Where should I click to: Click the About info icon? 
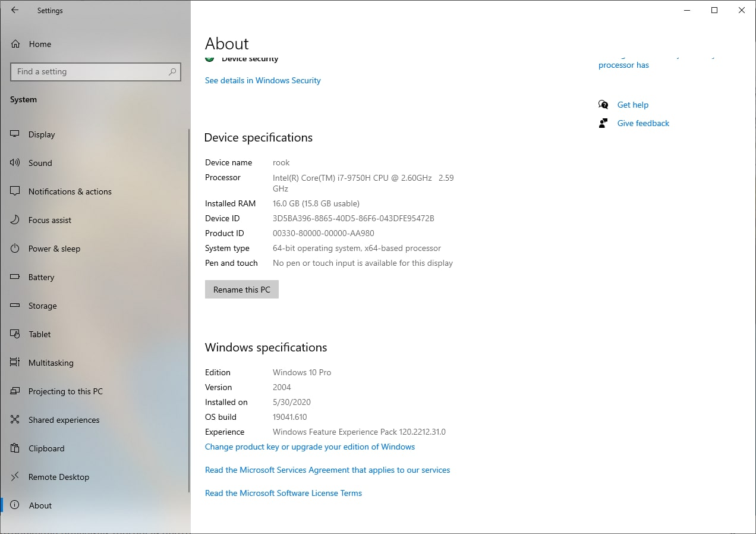pyautogui.click(x=15, y=505)
